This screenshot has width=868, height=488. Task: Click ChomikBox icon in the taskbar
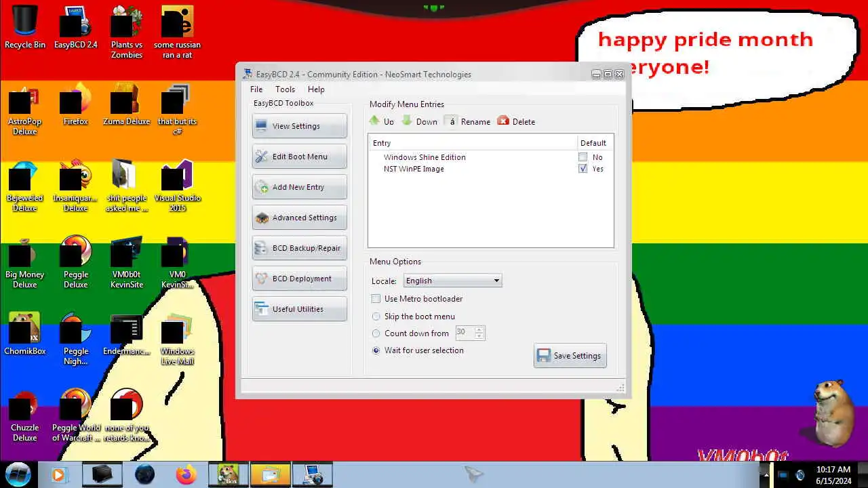pos(228,474)
